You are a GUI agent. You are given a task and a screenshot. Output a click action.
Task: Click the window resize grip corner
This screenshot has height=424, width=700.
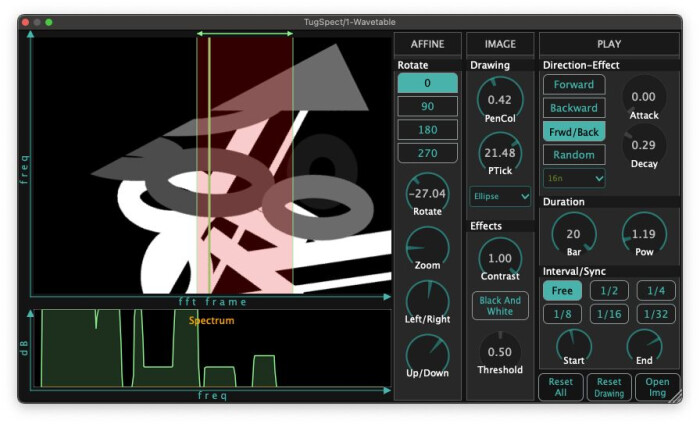click(x=676, y=396)
